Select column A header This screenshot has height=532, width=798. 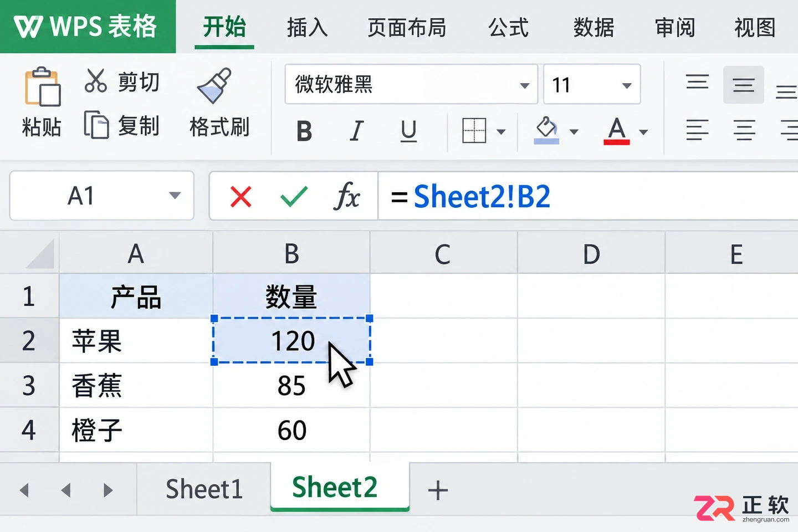click(136, 254)
